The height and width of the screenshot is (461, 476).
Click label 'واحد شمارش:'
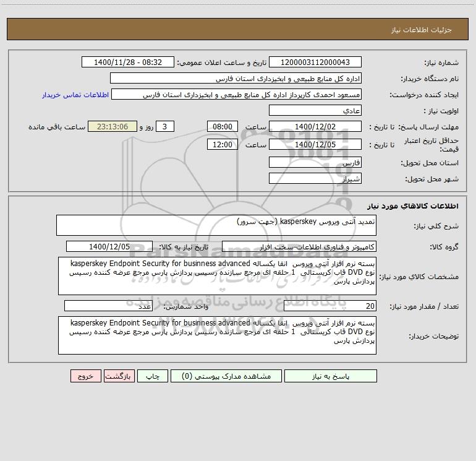coord(186,307)
